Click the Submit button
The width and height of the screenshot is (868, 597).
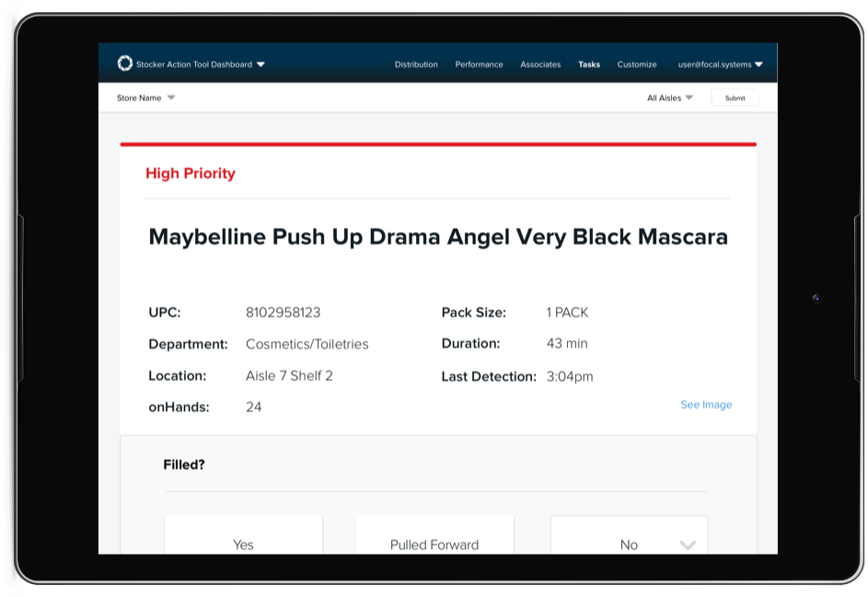[x=735, y=98]
